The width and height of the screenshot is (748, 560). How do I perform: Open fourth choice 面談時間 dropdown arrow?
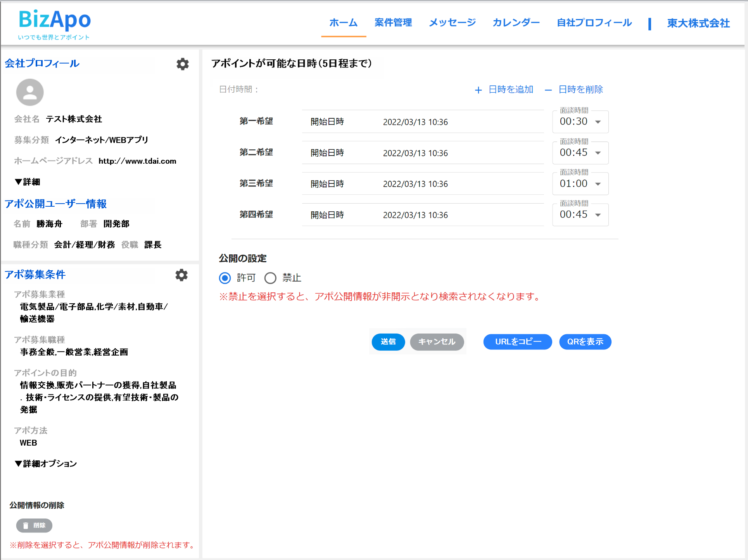tap(598, 215)
